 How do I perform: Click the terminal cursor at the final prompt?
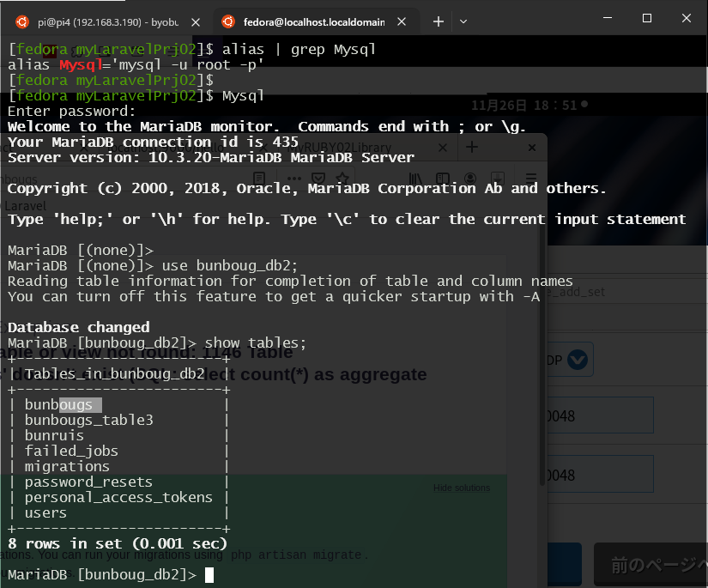point(209,575)
